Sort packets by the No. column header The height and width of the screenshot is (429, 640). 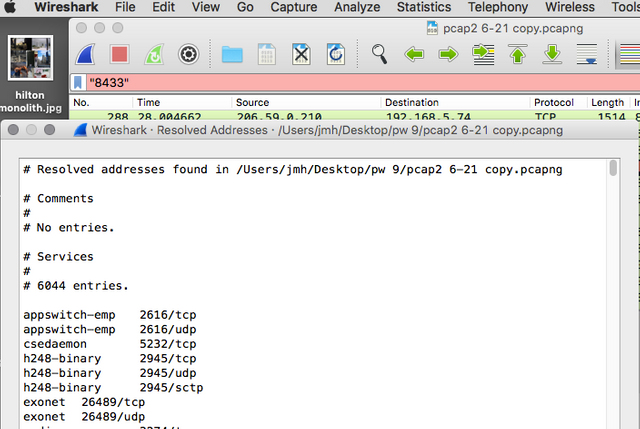101,102
